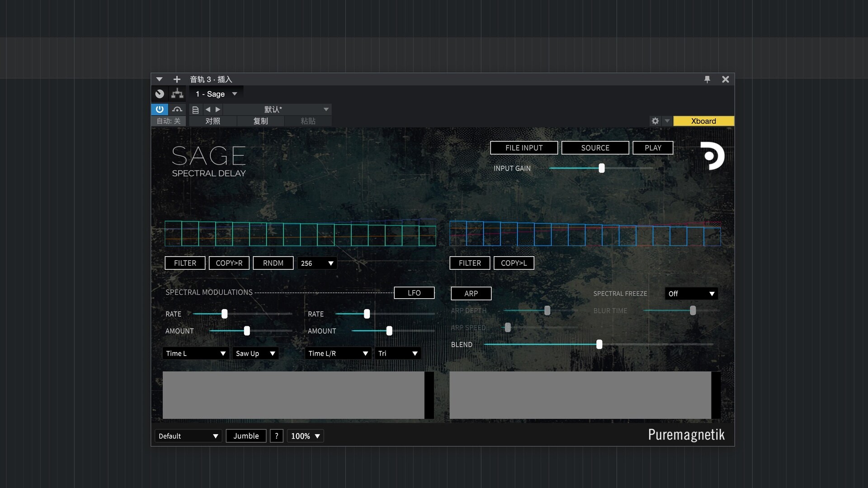This screenshot has height=488, width=868.
Task: Click the RNDM randomize button
Action: pos(273,263)
